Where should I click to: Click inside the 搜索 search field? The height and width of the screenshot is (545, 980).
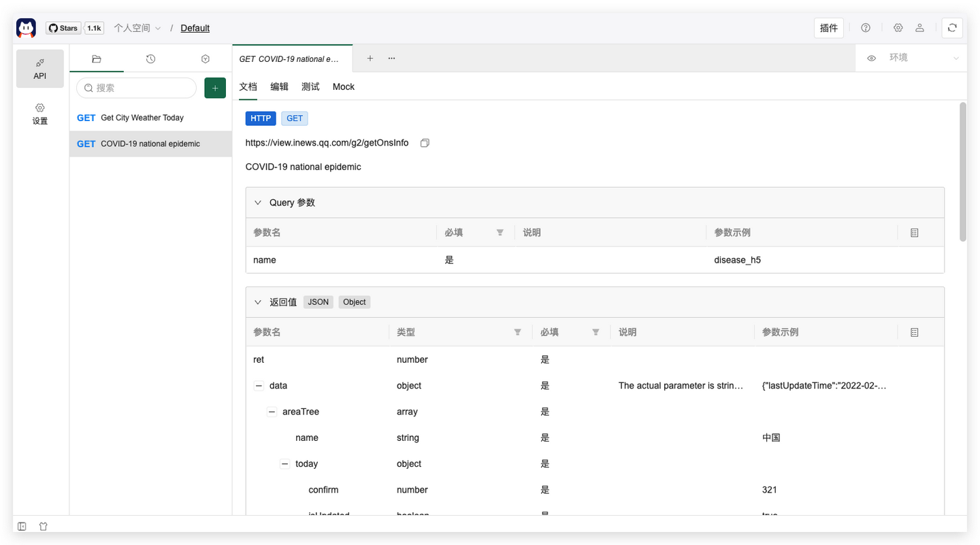136,88
